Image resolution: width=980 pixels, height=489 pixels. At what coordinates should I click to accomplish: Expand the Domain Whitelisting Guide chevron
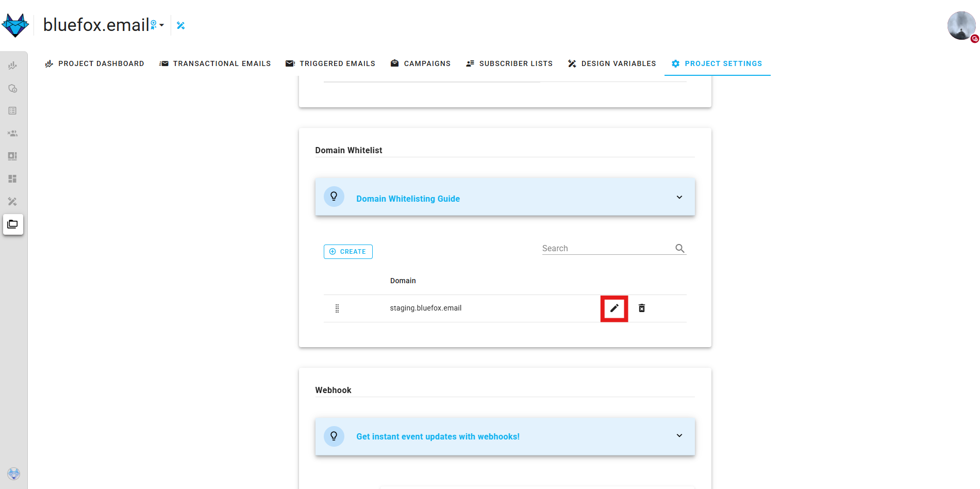coord(679,197)
